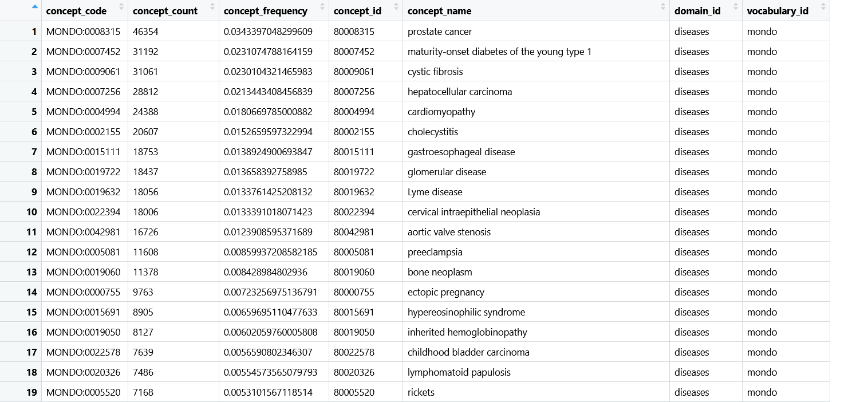Screen dimensions: 868x402
Task: Click the mondo cell in the first row
Action: (x=762, y=31)
